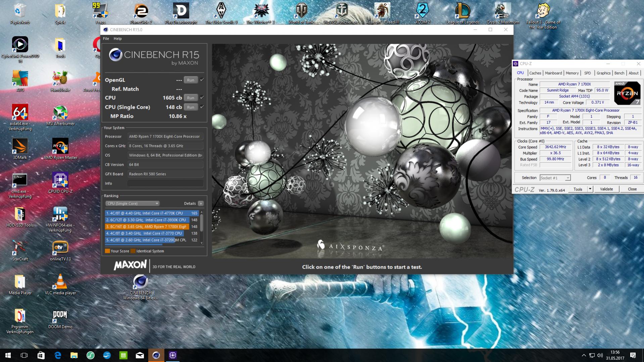Image resolution: width=644 pixels, height=362 pixels.
Task: Open Task View on the taskbar
Action: pos(24,355)
